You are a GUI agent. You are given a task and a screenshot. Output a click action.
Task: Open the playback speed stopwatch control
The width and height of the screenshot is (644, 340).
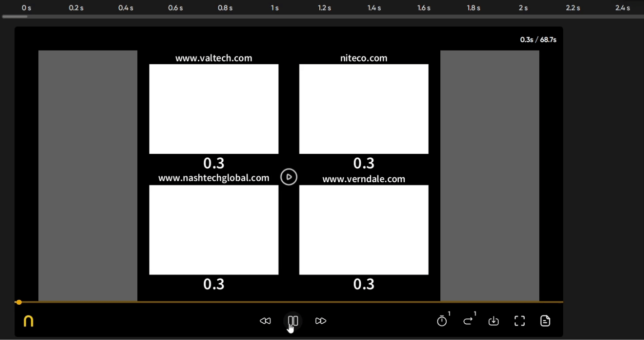click(x=442, y=321)
